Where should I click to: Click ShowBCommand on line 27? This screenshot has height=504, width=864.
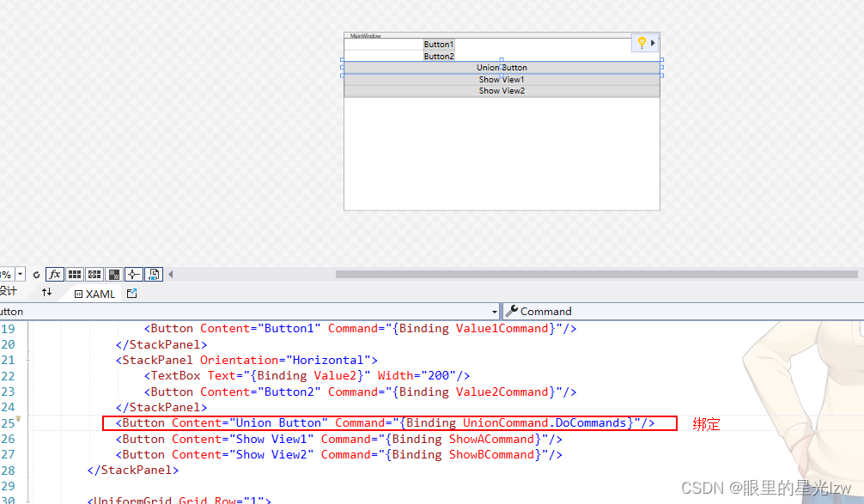[x=491, y=455]
